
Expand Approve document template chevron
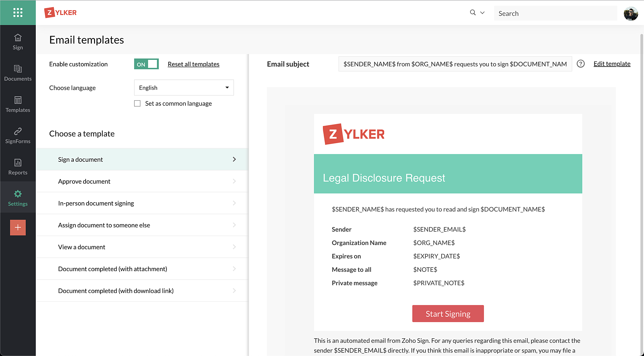pyautogui.click(x=234, y=181)
